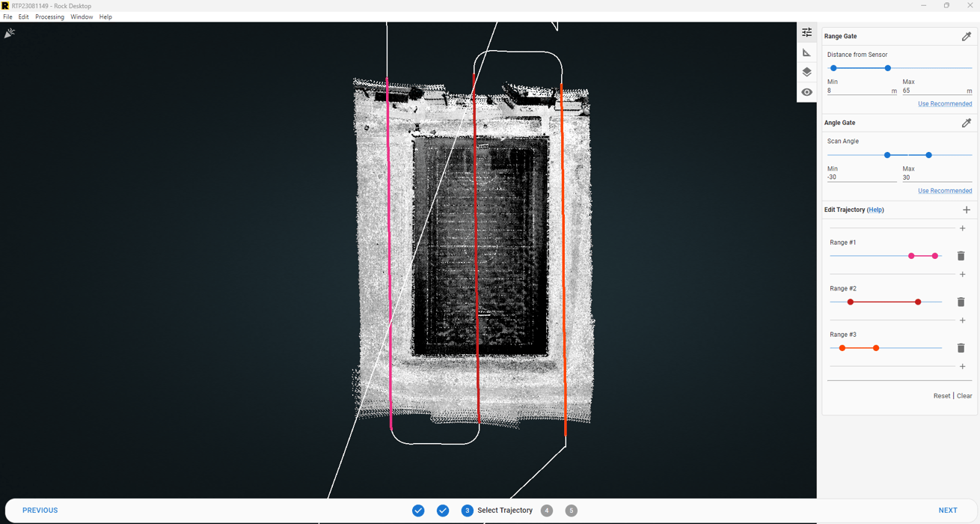Apply recommended Range Gate values

945,103
